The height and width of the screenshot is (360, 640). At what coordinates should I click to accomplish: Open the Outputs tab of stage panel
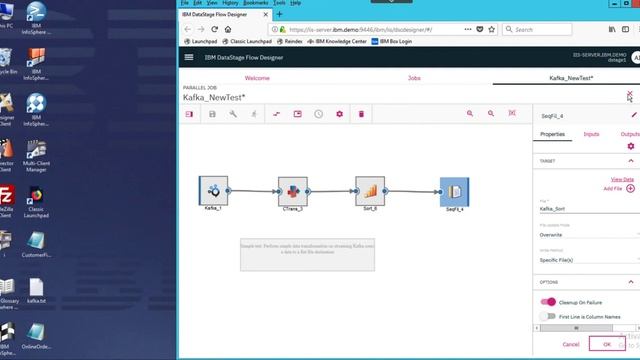(630, 134)
